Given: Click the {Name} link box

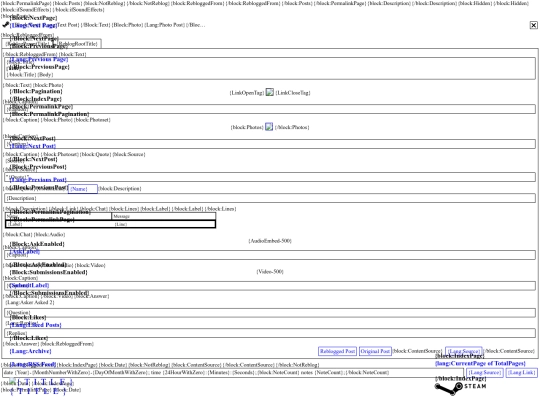Looking at the screenshot, I should (83, 189).
